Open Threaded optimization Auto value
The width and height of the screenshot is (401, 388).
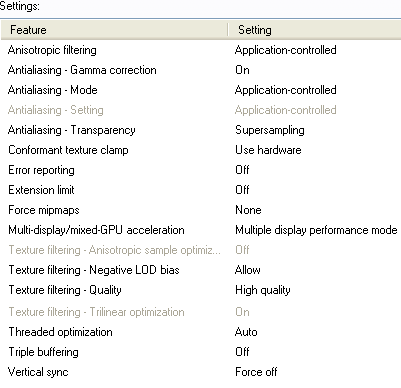(x=246, y=332)
